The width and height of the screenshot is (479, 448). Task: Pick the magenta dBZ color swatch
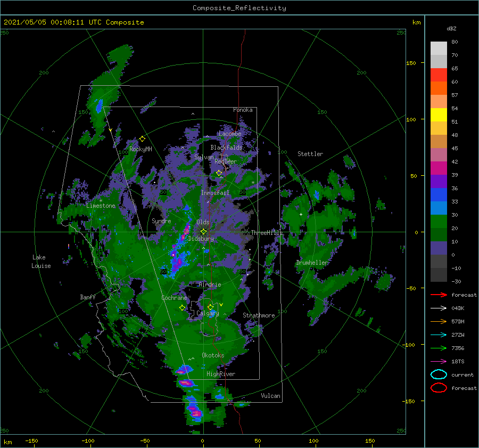click(x=439, y=168)
